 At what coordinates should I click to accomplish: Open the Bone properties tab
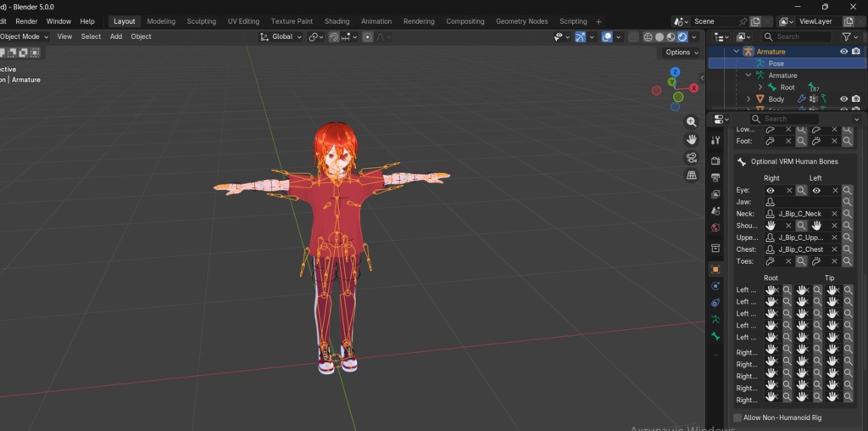coord(715,336)
